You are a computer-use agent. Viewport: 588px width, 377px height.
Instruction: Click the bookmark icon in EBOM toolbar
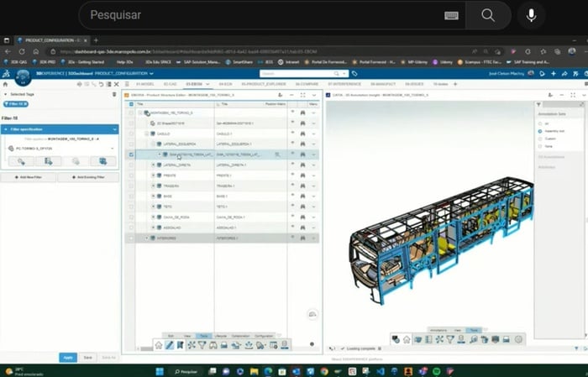click(181, 345)
